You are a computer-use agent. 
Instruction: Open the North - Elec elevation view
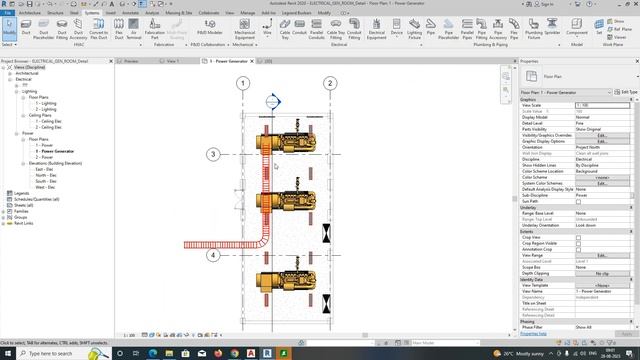pos(46,175)
